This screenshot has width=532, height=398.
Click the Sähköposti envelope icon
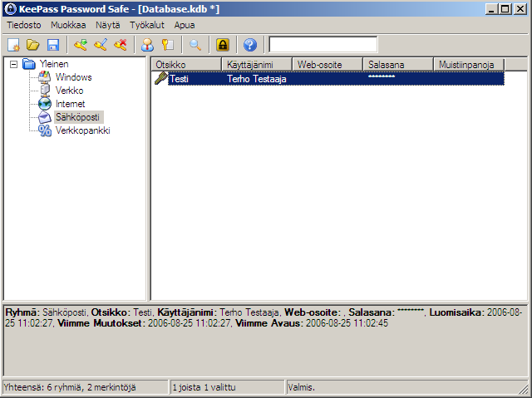44,117
